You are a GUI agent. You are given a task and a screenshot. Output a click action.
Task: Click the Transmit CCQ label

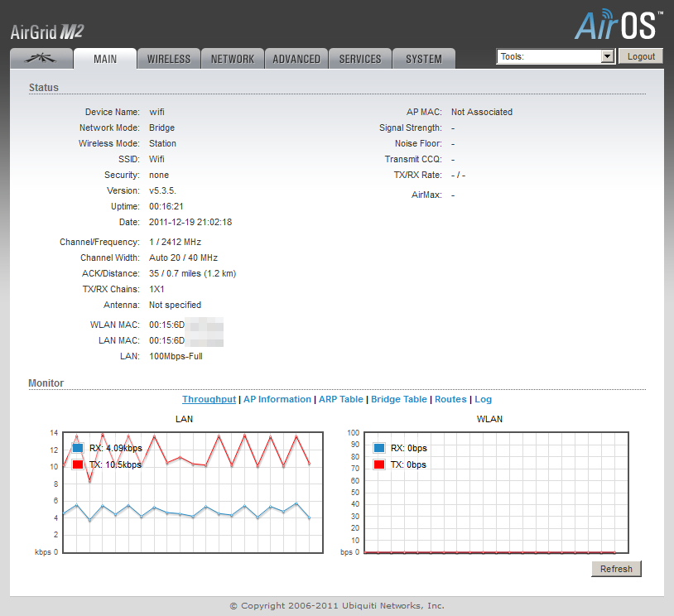pos(413,160)
